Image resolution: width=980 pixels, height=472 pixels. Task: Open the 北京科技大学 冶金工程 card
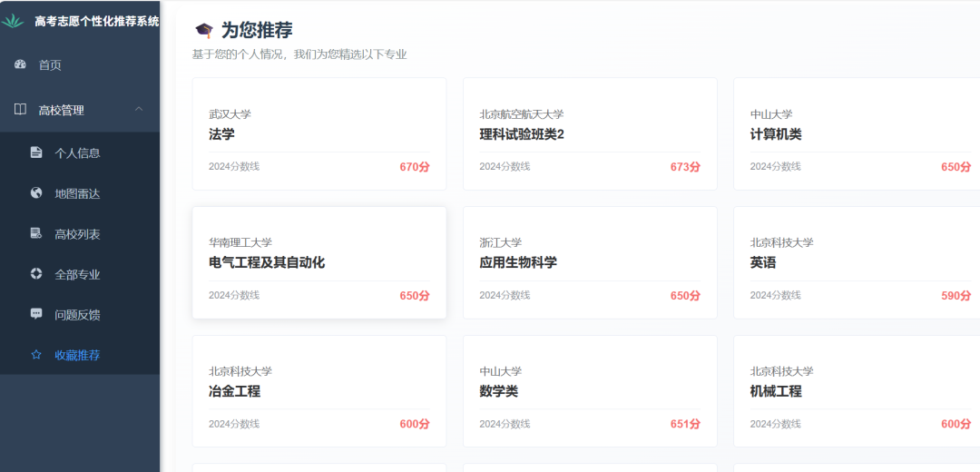319,391
